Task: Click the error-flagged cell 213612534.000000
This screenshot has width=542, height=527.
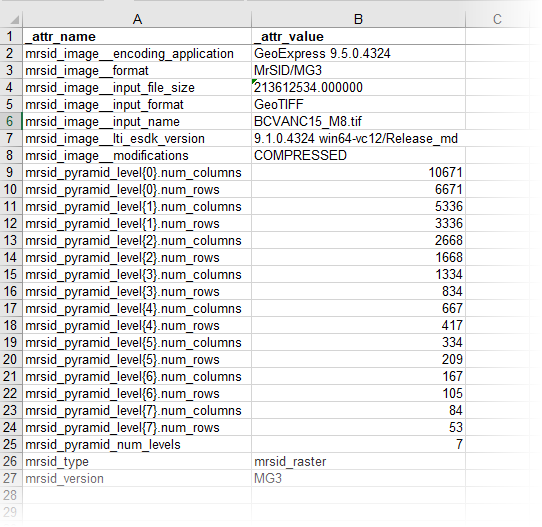Action: click(x=358, y=87)
